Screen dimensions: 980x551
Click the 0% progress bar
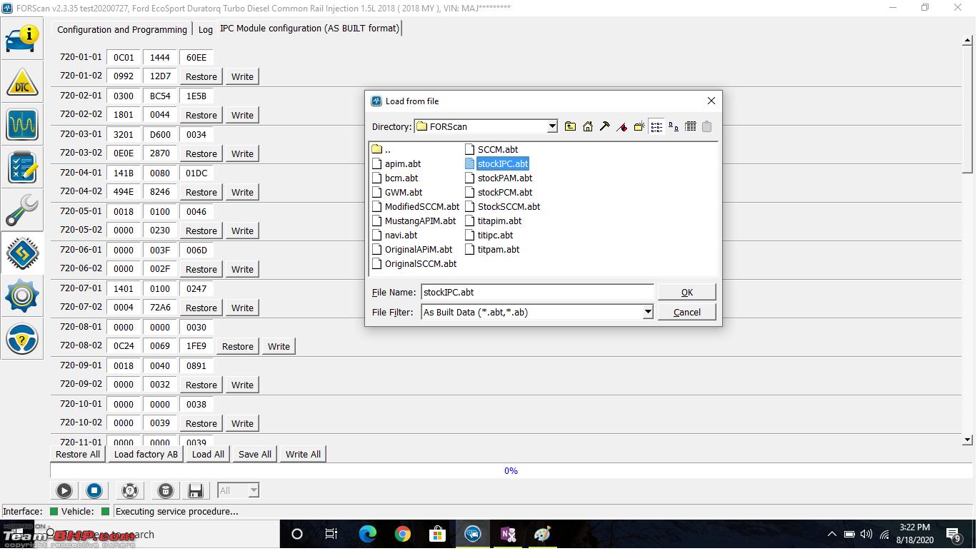[x=511, y=471]
